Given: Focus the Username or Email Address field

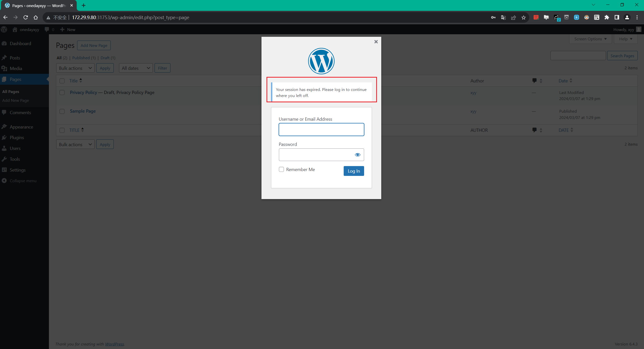Looking at the screenshot, I should [321, 130].
